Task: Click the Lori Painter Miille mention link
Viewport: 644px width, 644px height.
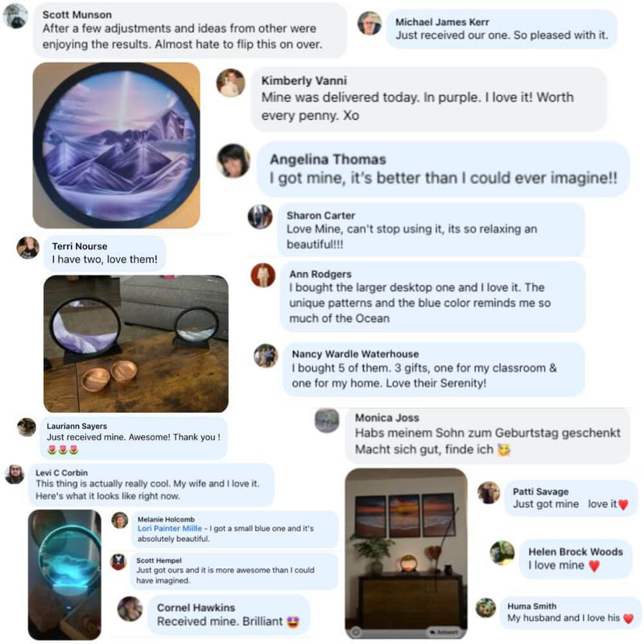Action: click(x=170, y=528)
